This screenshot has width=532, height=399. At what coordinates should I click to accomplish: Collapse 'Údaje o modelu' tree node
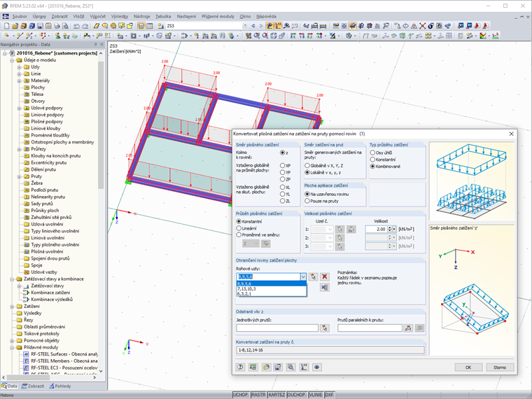12,60
